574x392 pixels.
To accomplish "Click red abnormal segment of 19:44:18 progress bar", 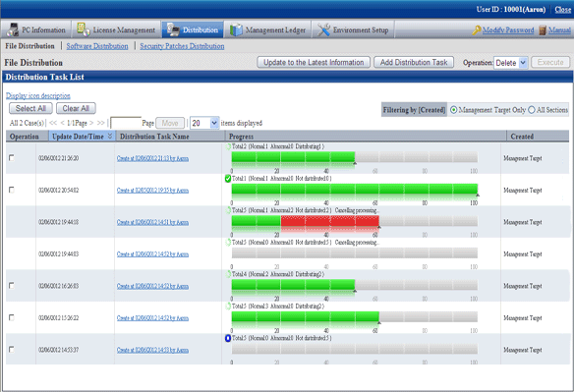I will tap(330, 221).
